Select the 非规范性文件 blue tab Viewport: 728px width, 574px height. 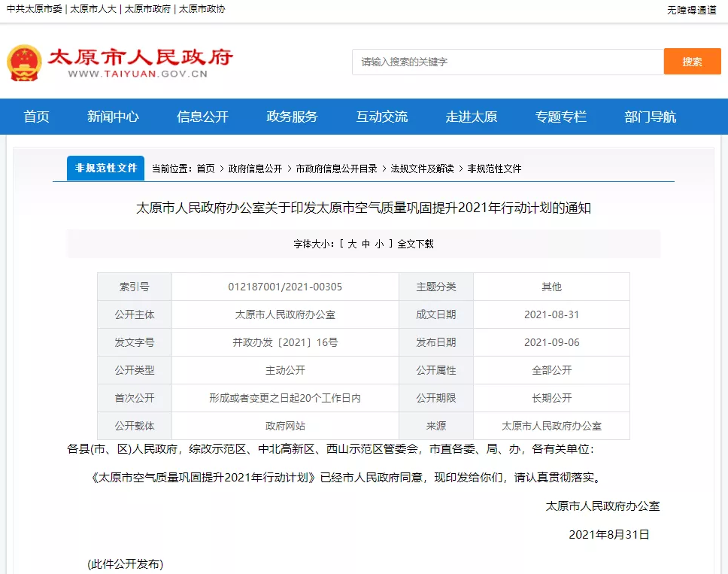click(x=106, y=168)
